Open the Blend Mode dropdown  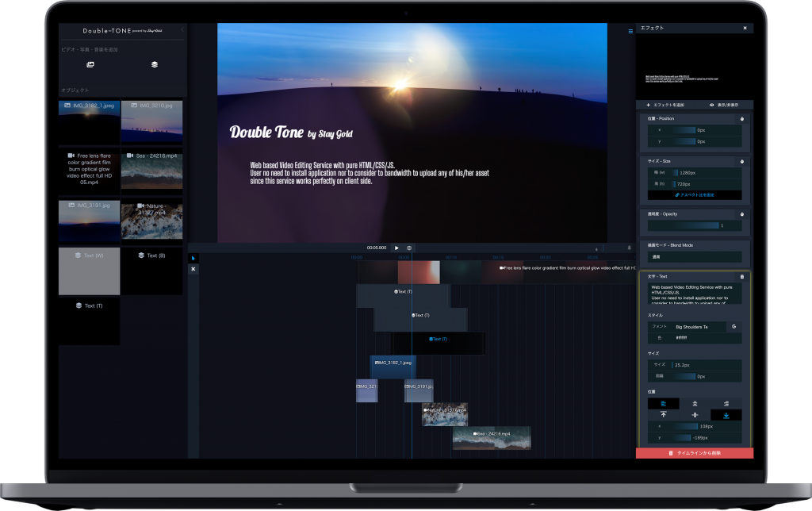pyautogui.click(x=695, y=257)
